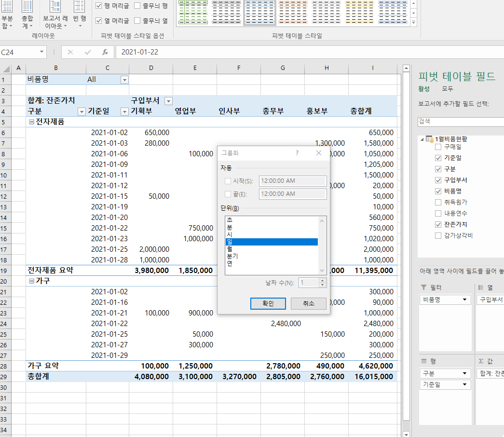Check the 시작(S) checkbox in grouping dialog

pos(228,181)
